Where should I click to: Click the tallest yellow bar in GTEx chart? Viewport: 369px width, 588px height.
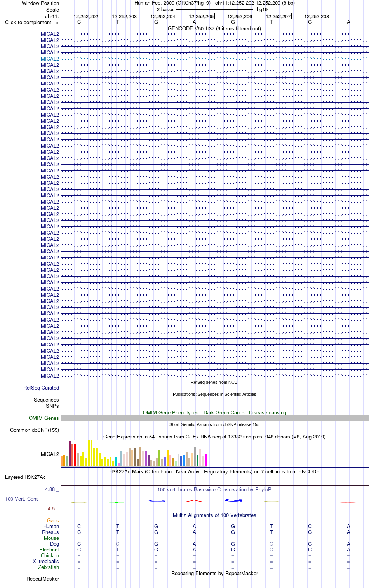[91, 453]
